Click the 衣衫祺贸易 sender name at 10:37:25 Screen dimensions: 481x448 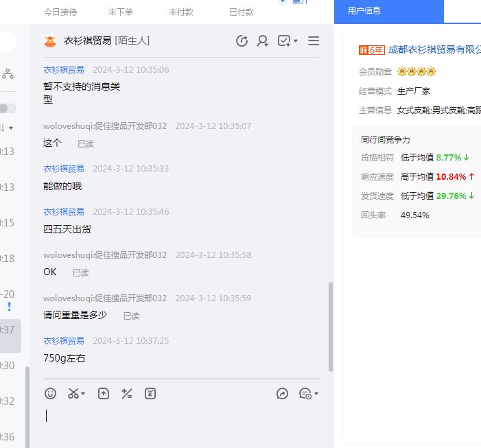click(64, 340)
